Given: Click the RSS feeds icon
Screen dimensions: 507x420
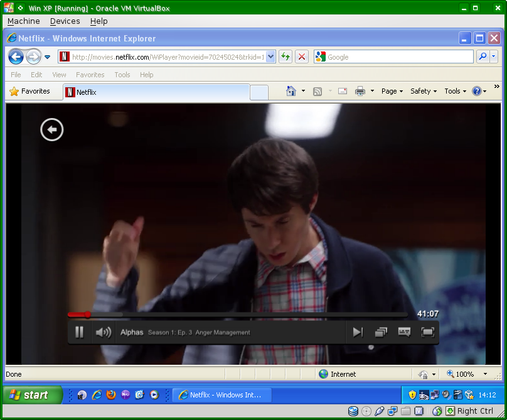Looking at the screenshot, I should click(x=318, y=92).
